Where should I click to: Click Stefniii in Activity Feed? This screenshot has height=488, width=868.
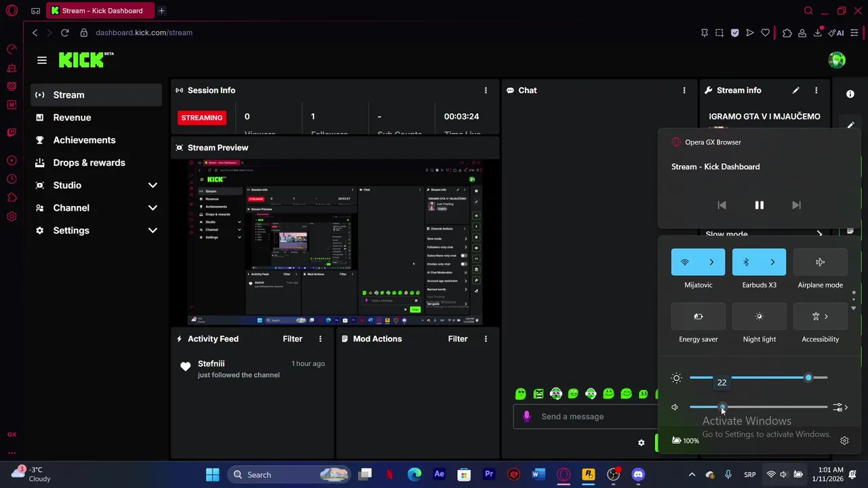point(211,364)
